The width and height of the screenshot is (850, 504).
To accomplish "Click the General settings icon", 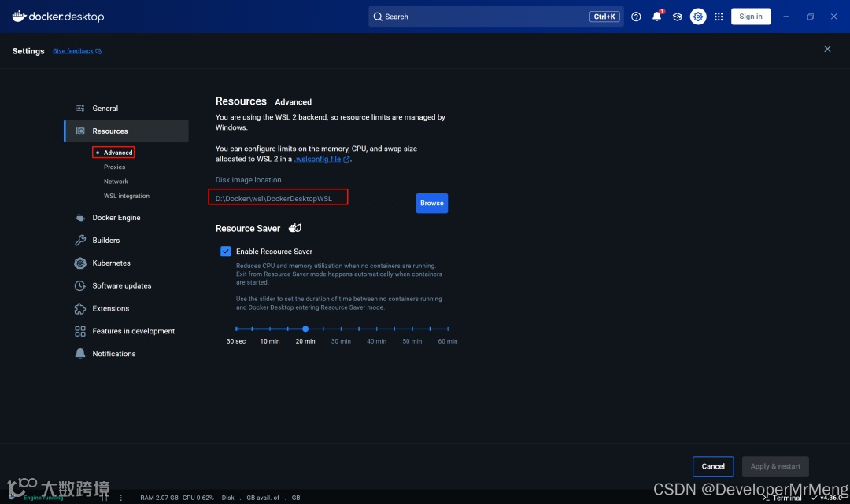I will click(80, 109).
